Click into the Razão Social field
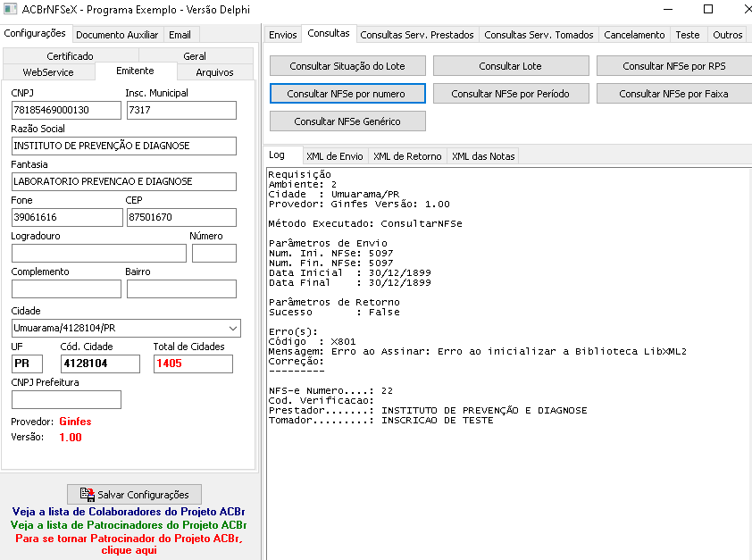Viewport: 752px width, 560px height. 124,146
